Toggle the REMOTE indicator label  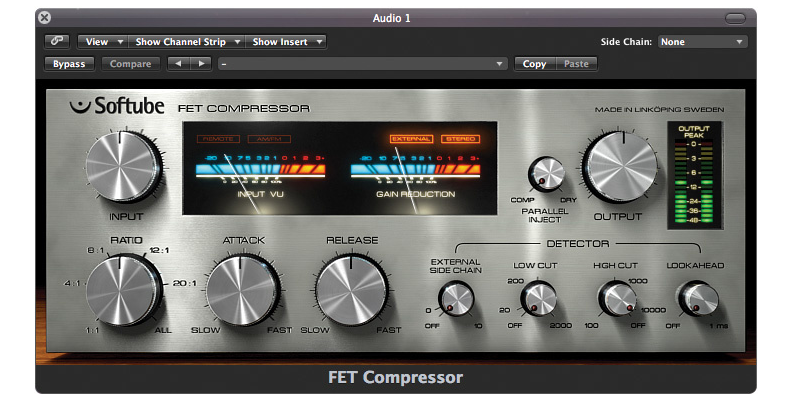tap(218, 139)
